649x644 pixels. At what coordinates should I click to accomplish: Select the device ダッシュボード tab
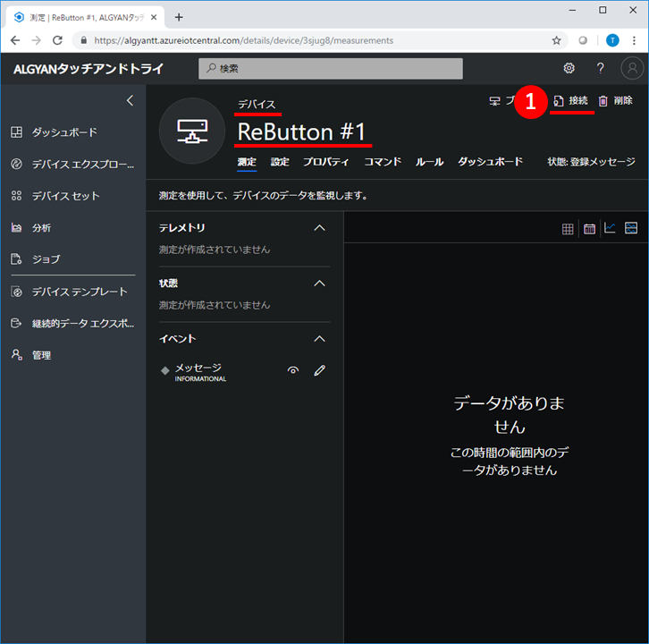[490, 162]
